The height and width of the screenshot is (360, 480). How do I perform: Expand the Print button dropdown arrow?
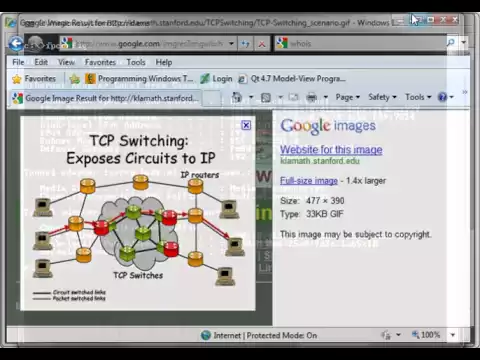click(x=326, y=97)
